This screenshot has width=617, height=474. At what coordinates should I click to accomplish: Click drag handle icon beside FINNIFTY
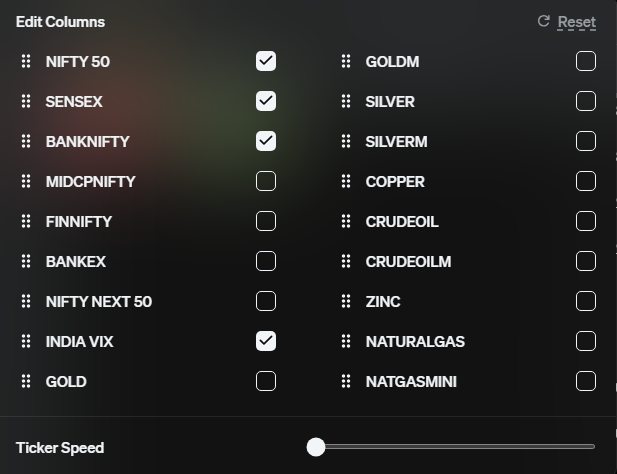click(x=26, y=222)
